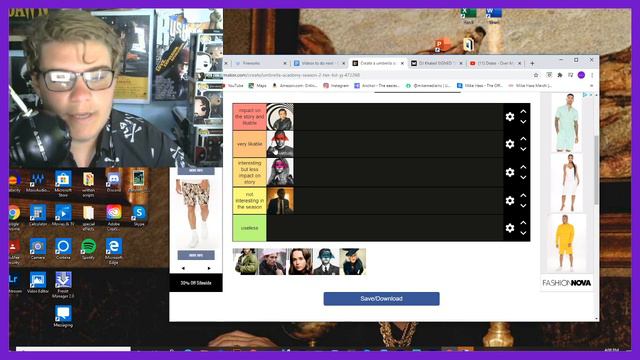Viewport: 640px width, 360px height.
Task: Pick the character thumbnail in the top red tier
Action: coord(280,117)
